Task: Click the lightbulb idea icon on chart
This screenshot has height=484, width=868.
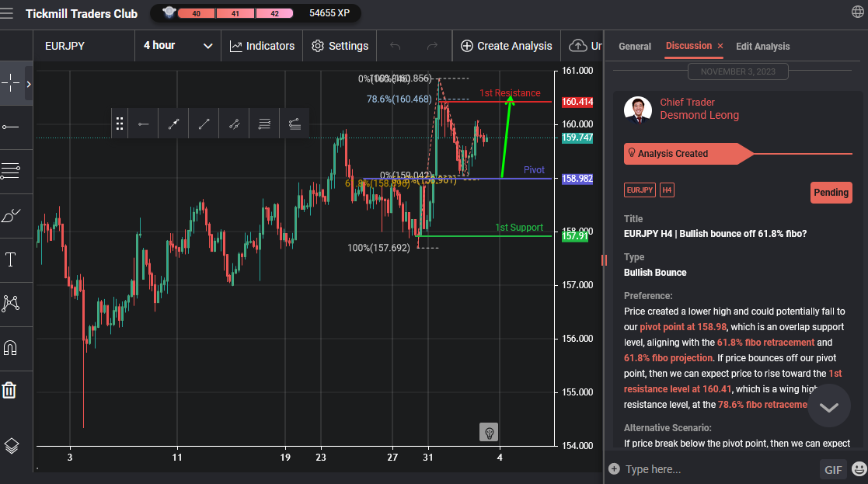Action: 489,432
